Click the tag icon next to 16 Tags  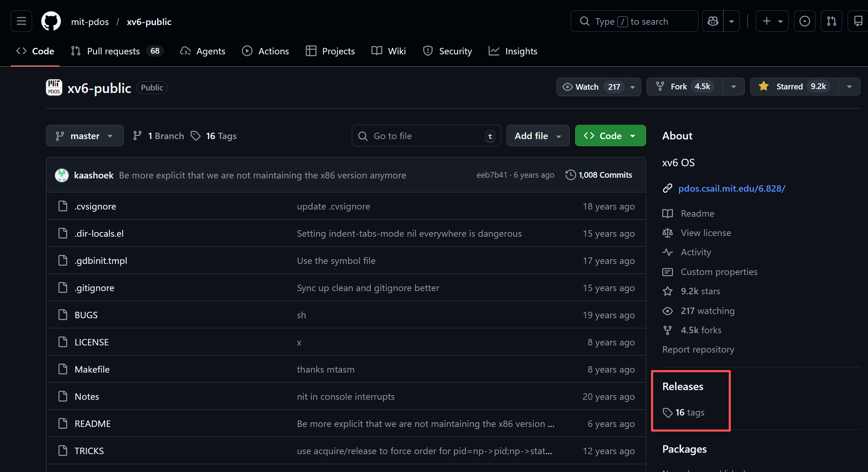pyautogui.click(x=195, y=136)
